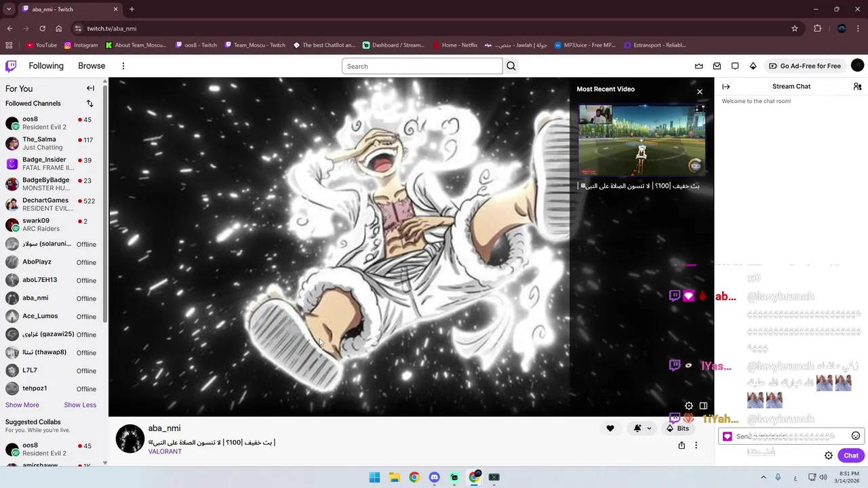Open the emote picker smiley icon

[856, 436]
